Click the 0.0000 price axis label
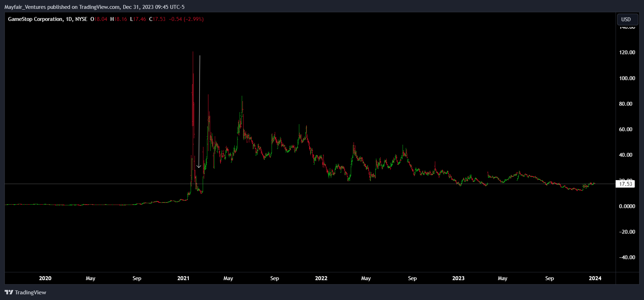This screenshot has height=300, width=644. [x=627, y=206]
